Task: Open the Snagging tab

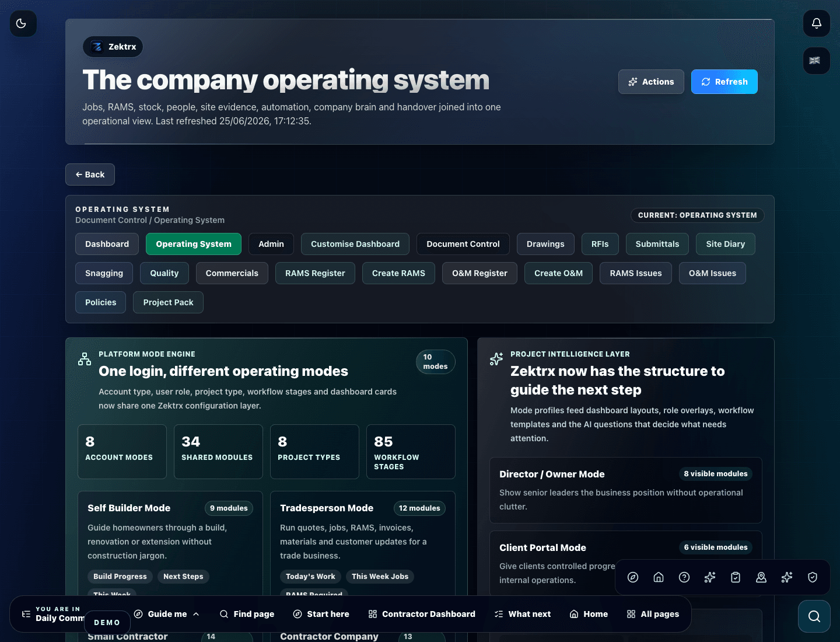Action: (104, 273)
